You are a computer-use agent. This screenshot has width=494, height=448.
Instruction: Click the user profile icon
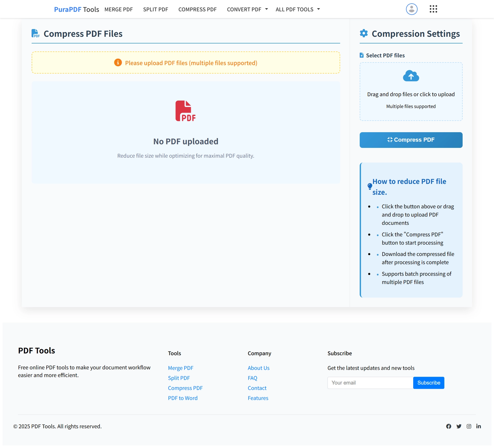(x=411, y=9)
